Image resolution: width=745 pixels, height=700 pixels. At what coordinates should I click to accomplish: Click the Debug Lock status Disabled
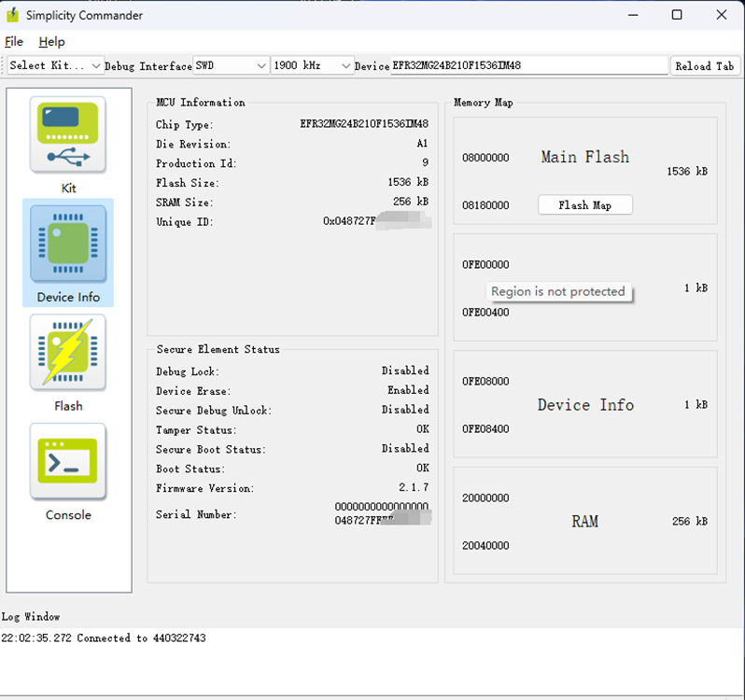pyautogui.click(x=405, y=371)
